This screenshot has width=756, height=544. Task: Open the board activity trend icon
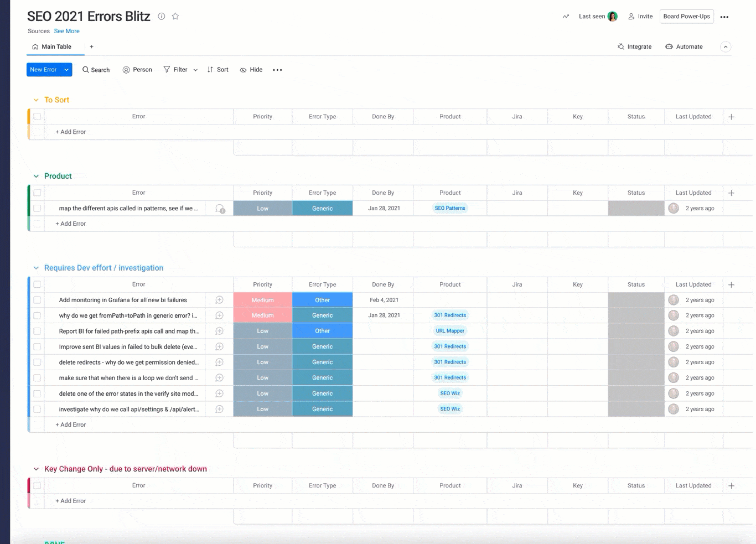pyautogui.click(x=566, y=17)
